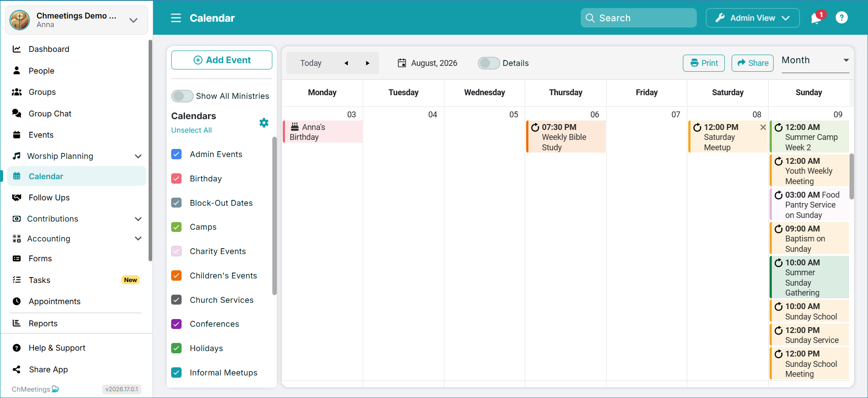Click the Share App icon
868x398 pixels.
[x=17, y=370]
